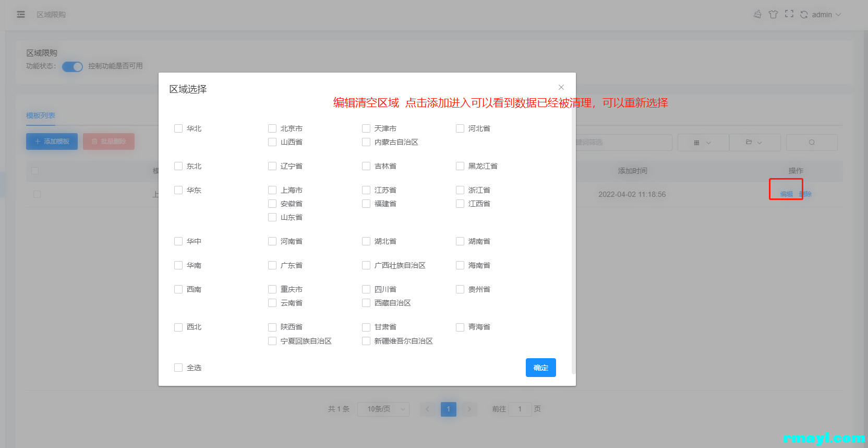Check the 山西省 checkbox
868x448 pixels.
pyautogui.click(x=272, y=142)
